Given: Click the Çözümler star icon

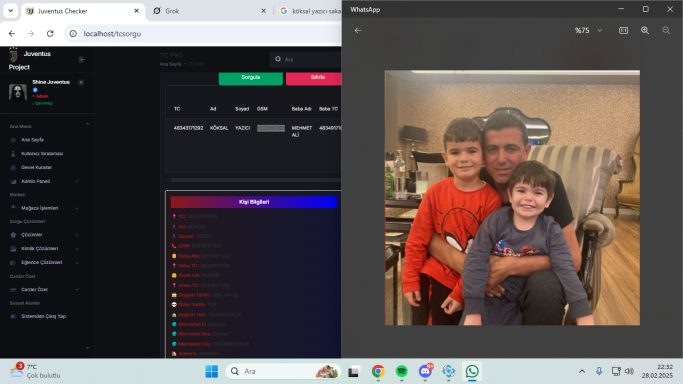Looking at the screenshot, I should pos(13,235).
